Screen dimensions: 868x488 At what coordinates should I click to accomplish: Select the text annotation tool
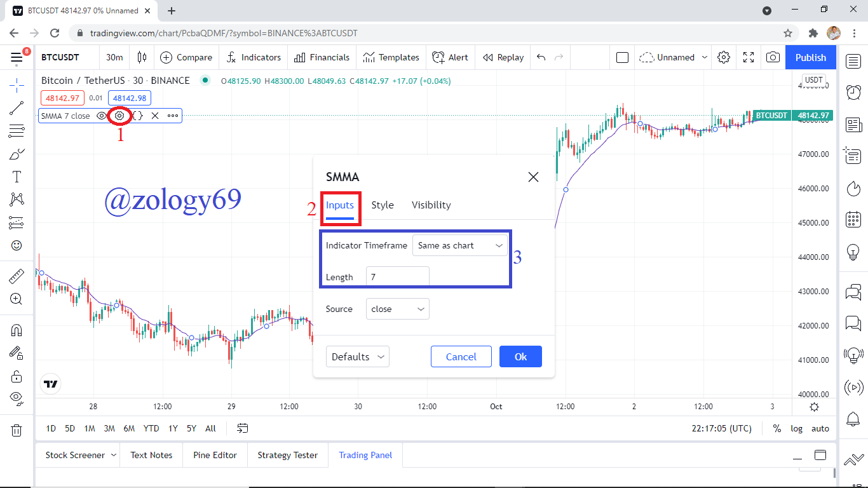coord(17,177)
